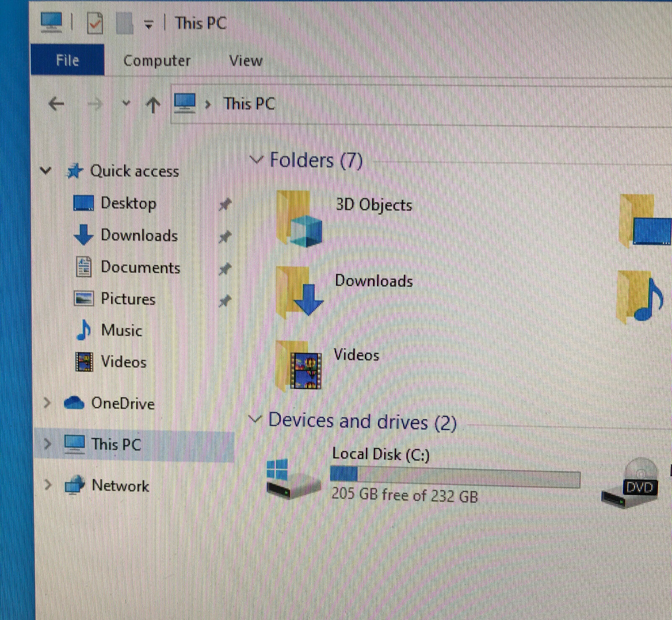Expand the Network tree node chevron
This screenshot has width=672, height=620.
pyautogui.click(x=47, y=485)
